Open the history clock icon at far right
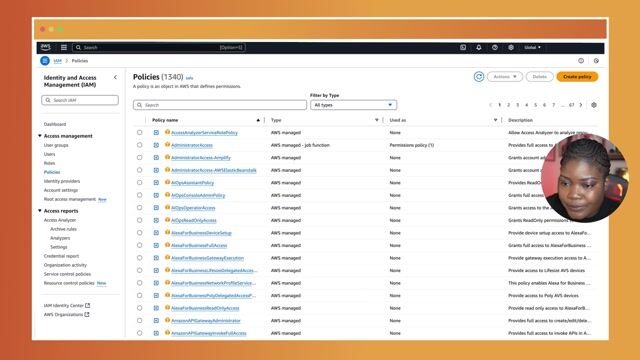The width and height of the screenshot is (640, 360). tap(596, 61)
